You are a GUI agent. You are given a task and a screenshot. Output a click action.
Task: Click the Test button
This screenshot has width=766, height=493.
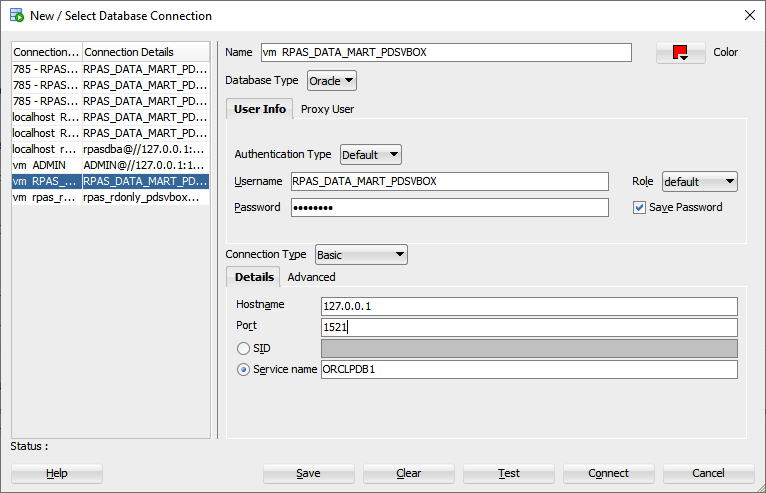[x=509, y=473]
